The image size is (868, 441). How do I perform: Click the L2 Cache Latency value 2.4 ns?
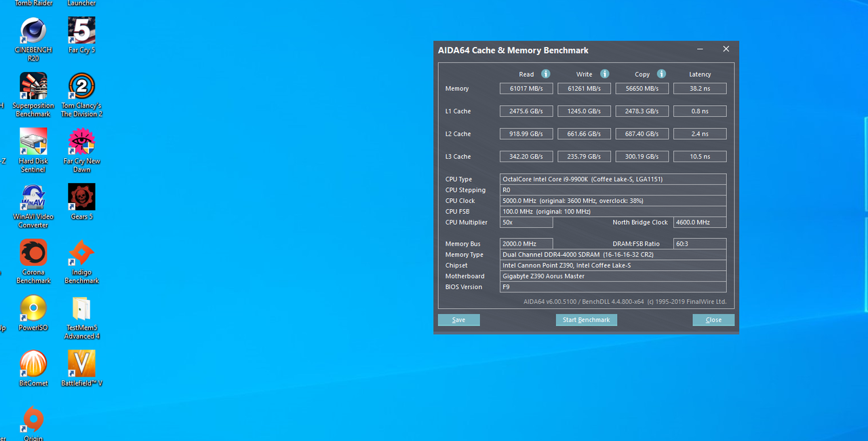[x=700, y=134]
